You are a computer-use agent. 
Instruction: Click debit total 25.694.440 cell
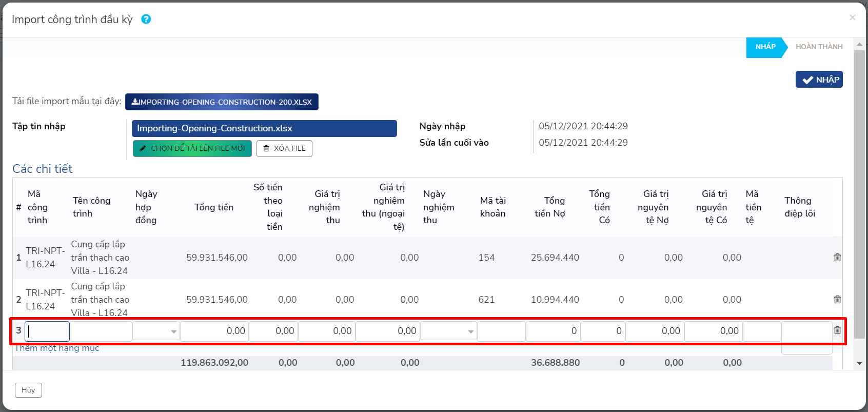click(x=555, y=258)
